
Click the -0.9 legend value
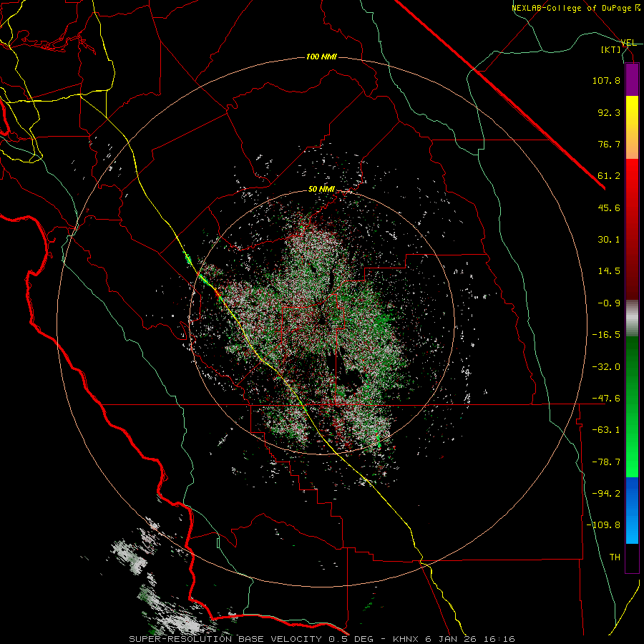click(x=609, y=303)
